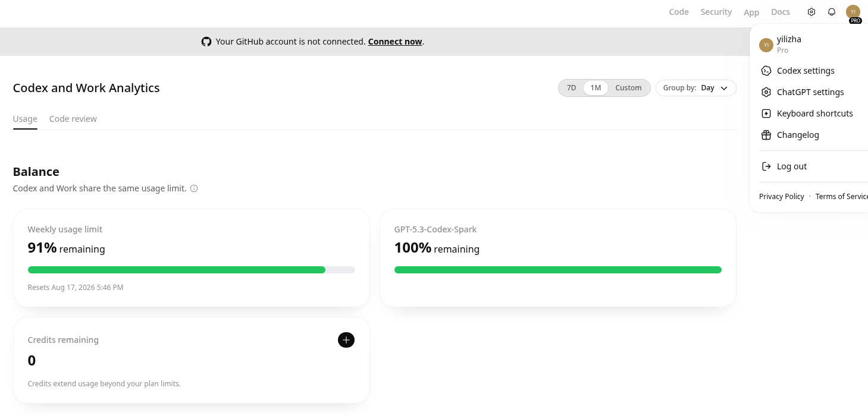The height and width of the screenshot is (416, 868).
Task: Switch to the Code review tab
Action: (73, 119)
